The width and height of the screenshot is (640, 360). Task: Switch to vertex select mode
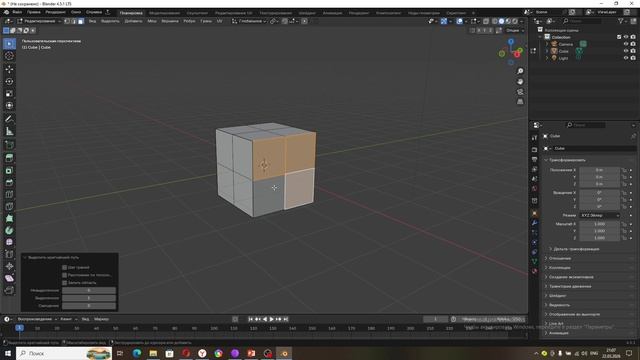click(67, 21)
